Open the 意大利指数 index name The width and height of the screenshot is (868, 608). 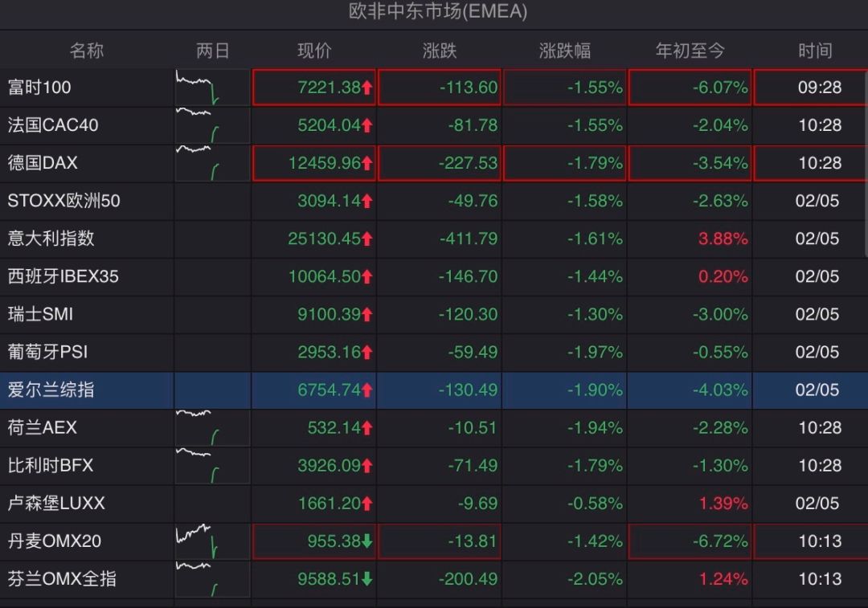click(x=51, y=239)
